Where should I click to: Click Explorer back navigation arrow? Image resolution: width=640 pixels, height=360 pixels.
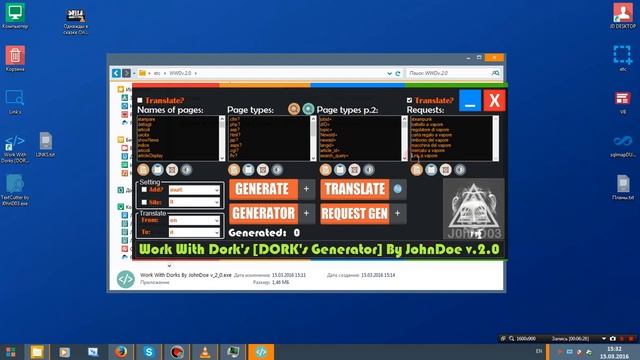(x=116, y=73)
